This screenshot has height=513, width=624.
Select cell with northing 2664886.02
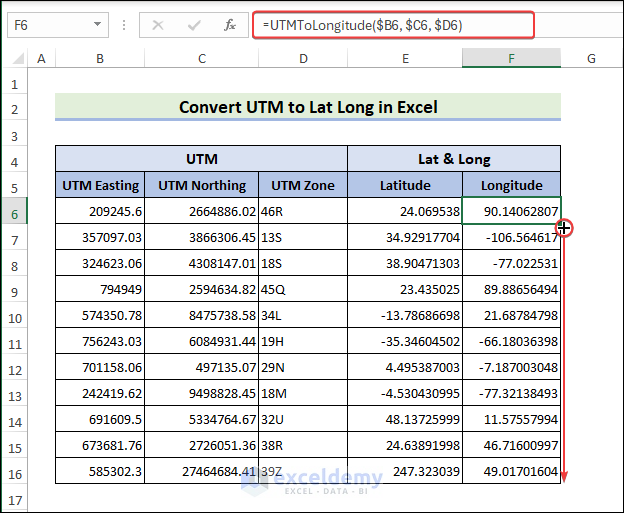click(202, 211)
